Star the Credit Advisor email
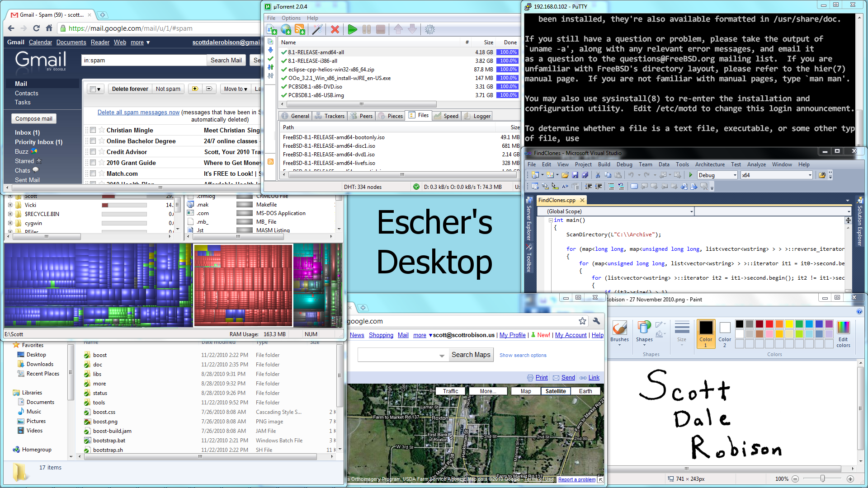 tap(101, 152)
